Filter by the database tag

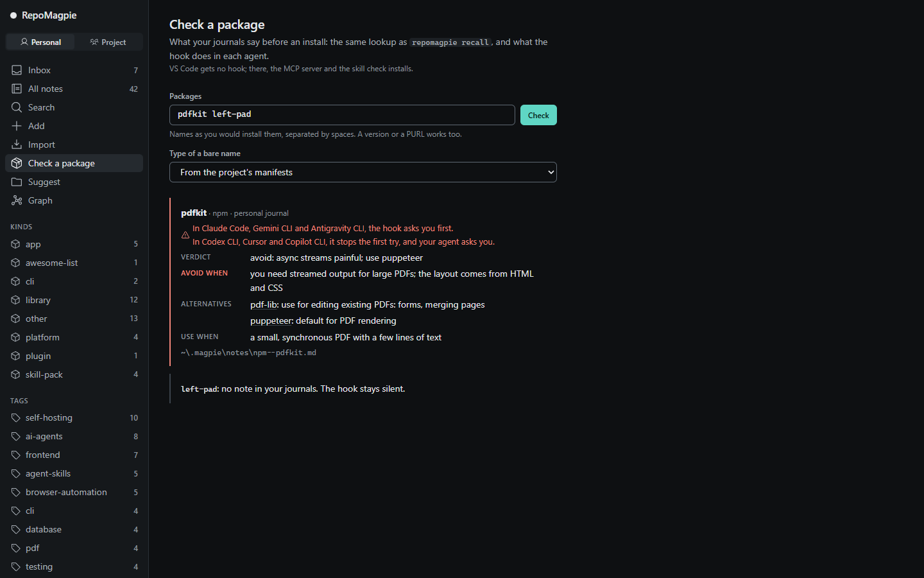point(74,529)
